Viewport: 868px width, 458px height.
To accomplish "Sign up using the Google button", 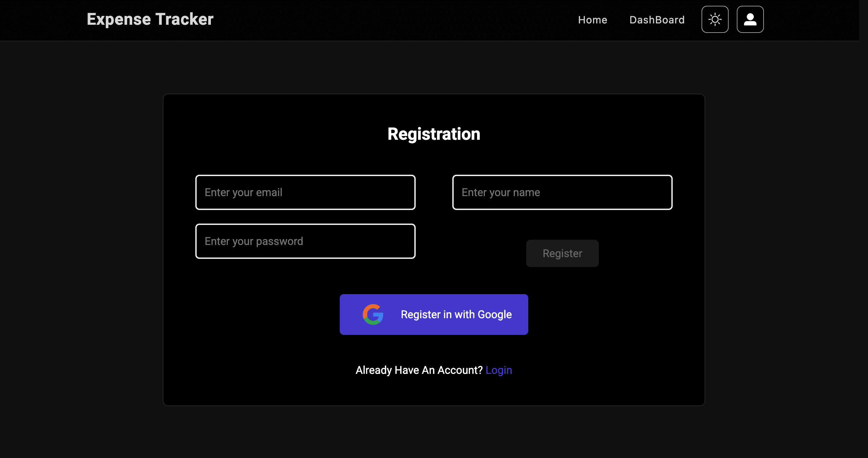I will pos(434,314).
